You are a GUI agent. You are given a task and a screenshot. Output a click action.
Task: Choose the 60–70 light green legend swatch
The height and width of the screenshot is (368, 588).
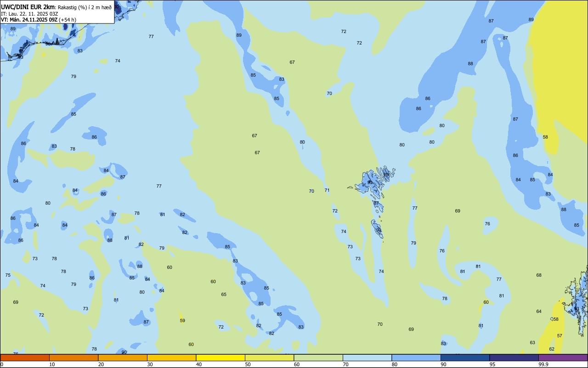(x=318, y=357)
